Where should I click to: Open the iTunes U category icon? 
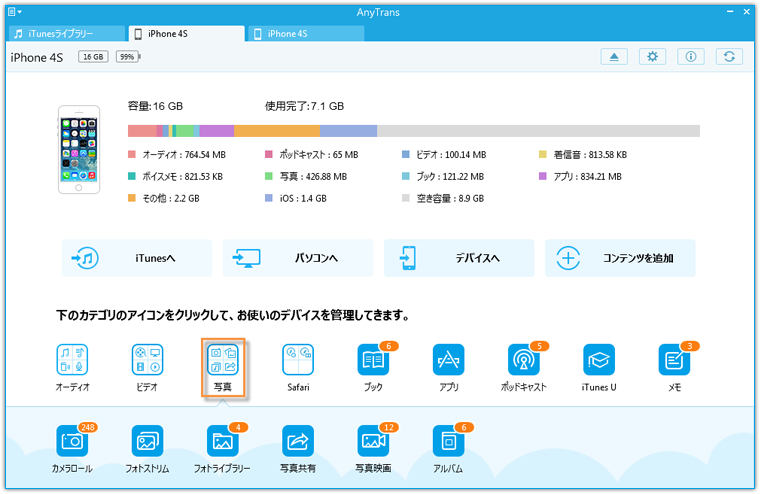point(599,360)
